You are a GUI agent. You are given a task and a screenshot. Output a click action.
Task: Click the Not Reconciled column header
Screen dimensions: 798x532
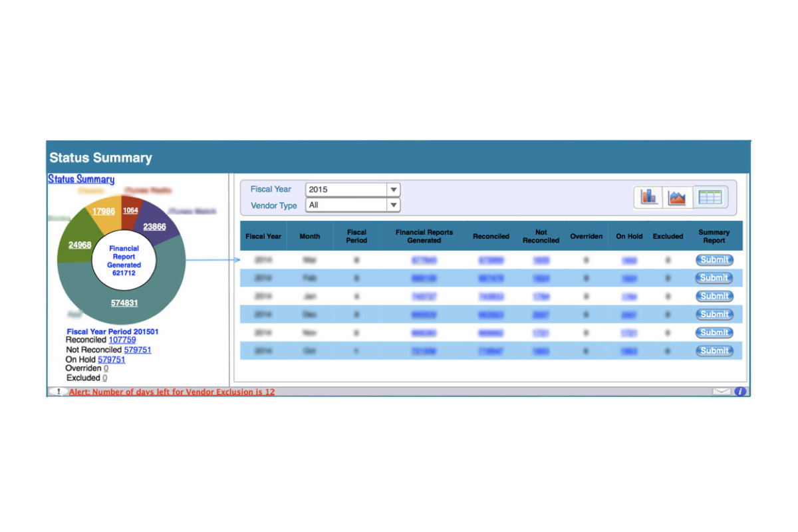541,236
